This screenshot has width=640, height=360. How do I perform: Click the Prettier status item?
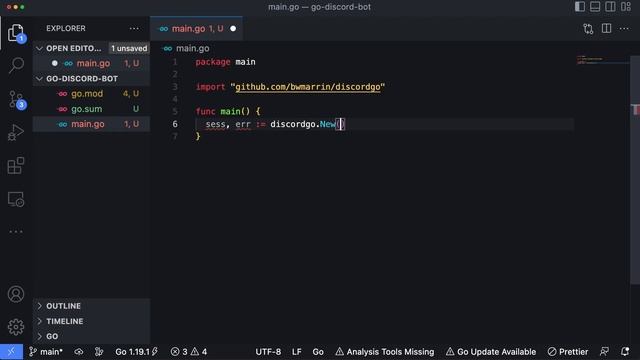pos(568,352)
